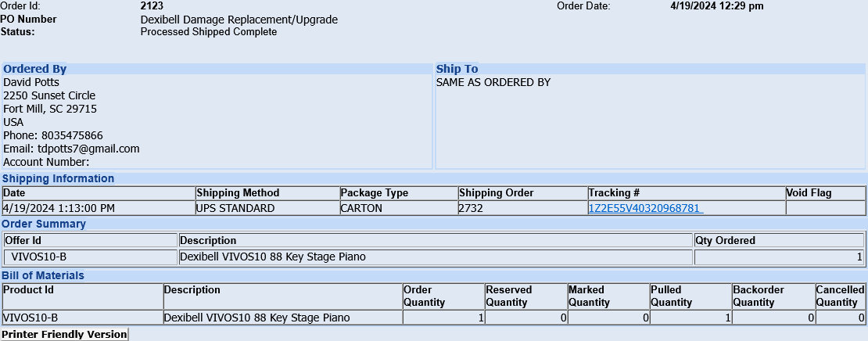Open the UPS tracking number link
The height and width of the screenshot is (341, 868).
645,208
